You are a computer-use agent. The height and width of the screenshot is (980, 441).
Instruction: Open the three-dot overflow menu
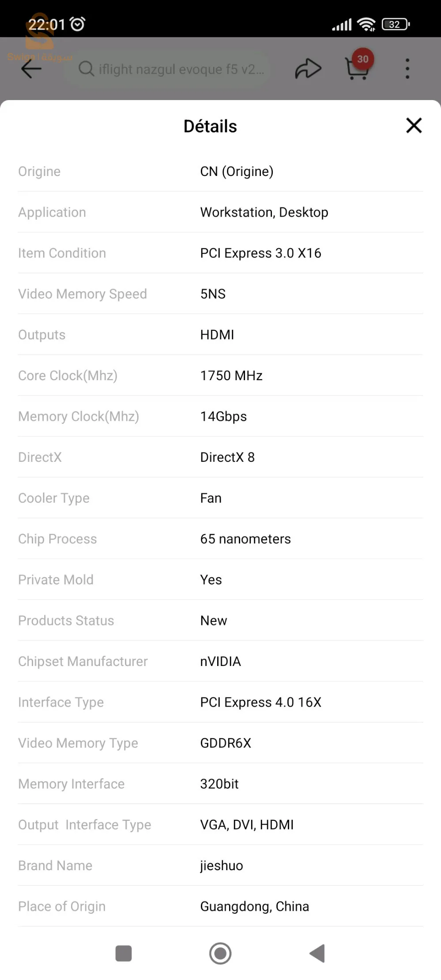pyautogui.click(x=407, y=69)
